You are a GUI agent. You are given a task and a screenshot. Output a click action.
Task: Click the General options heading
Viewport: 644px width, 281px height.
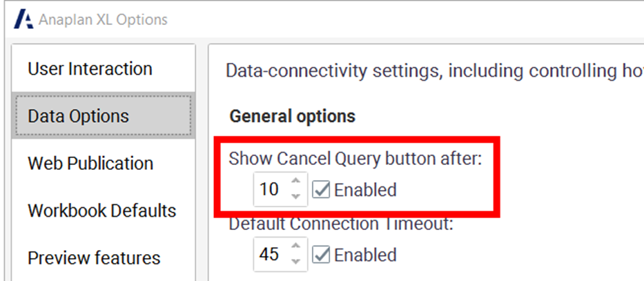click(292, 116)
